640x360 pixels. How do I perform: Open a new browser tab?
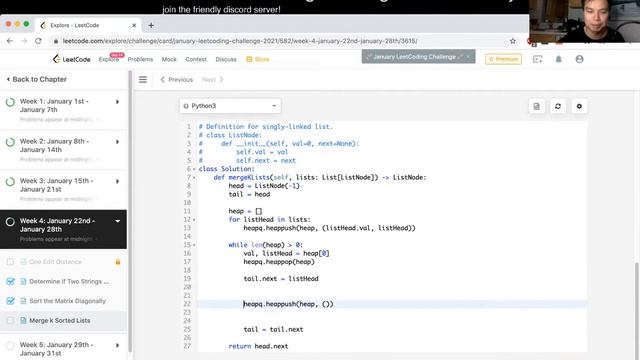click(151, 25)
